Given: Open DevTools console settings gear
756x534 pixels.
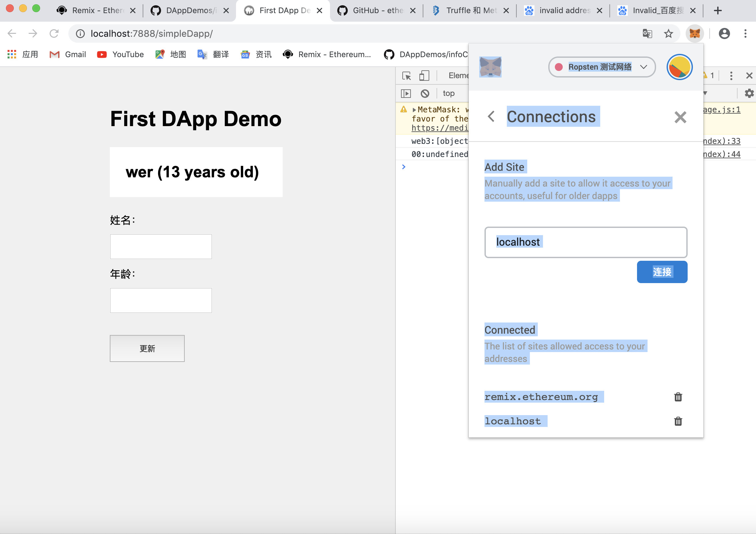Looking at the screenshot, I should tap(749, 94).
